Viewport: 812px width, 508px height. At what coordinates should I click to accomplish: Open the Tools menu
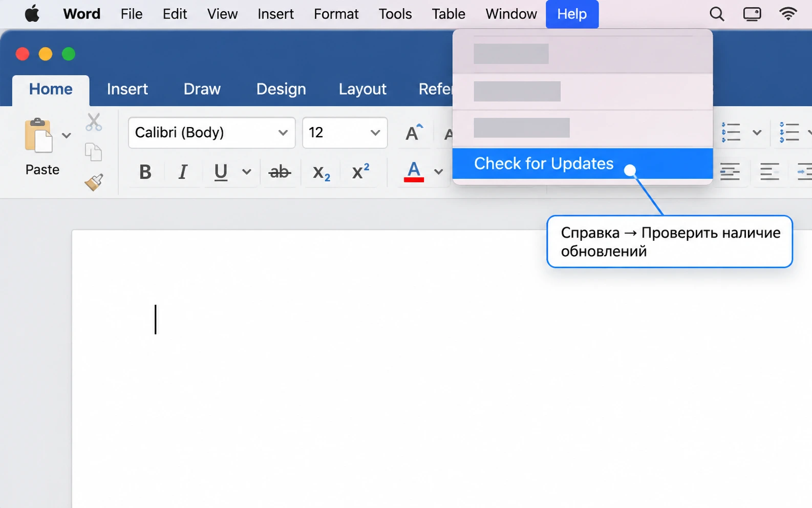point(395,14)
